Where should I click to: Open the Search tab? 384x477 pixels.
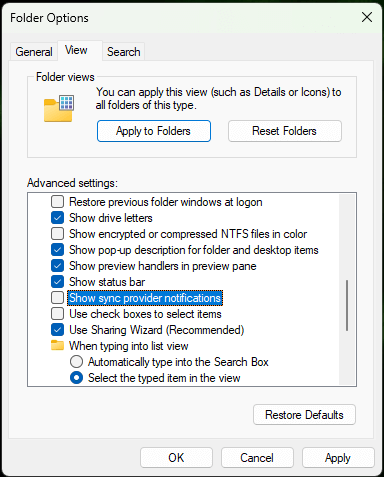tap(123, 52)
